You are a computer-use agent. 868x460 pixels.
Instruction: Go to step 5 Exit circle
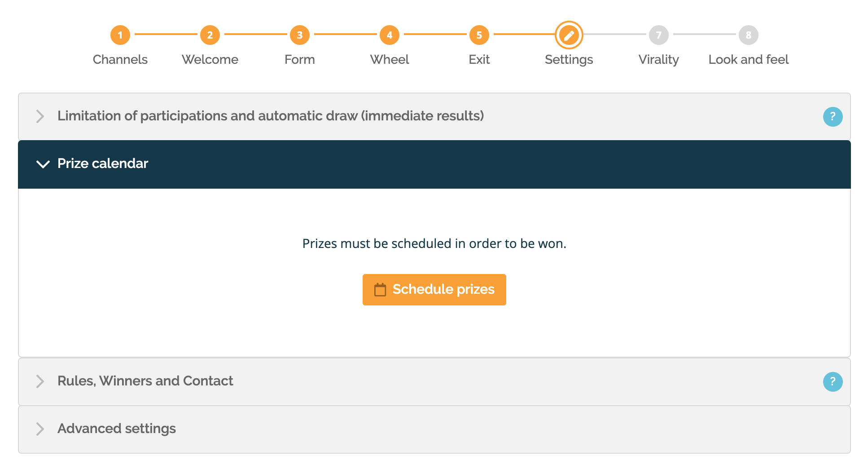pyautogui.click(x=479, y=35)
